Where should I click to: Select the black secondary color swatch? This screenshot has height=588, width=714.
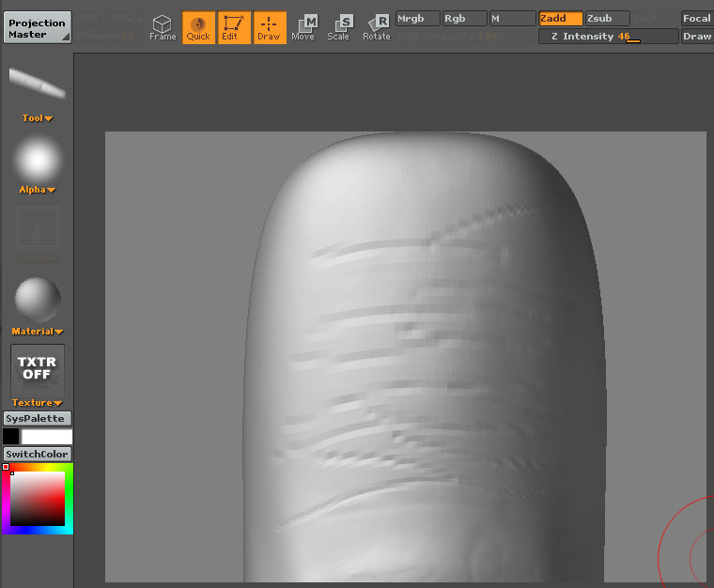coord(11,437)
